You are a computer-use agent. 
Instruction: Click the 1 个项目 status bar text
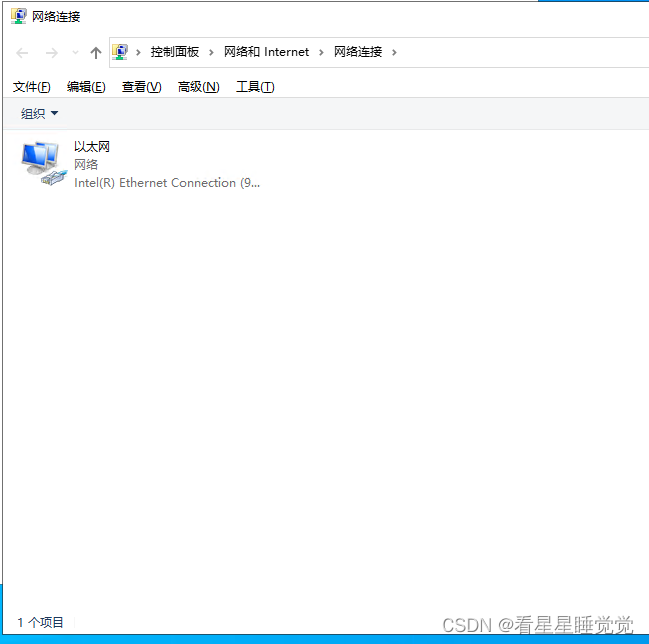(x=41, y=622)
